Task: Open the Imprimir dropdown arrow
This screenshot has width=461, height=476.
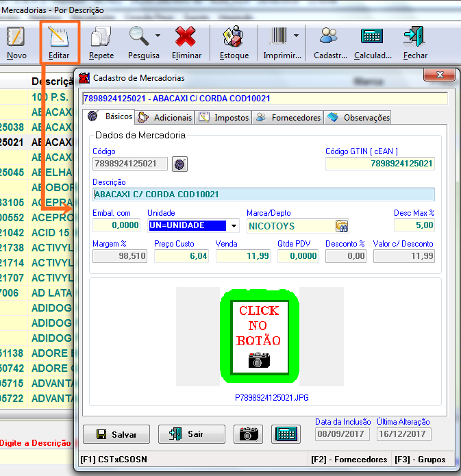Action: [x=296, y=36]
